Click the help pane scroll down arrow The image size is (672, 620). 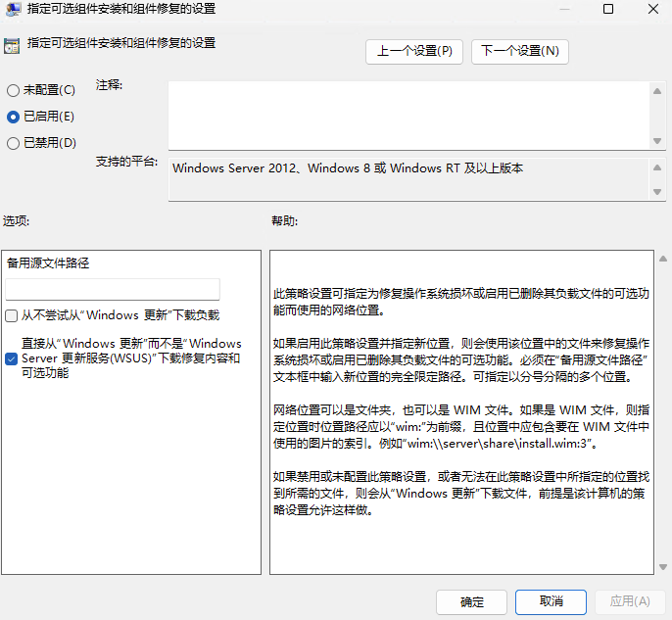[663, 567]
